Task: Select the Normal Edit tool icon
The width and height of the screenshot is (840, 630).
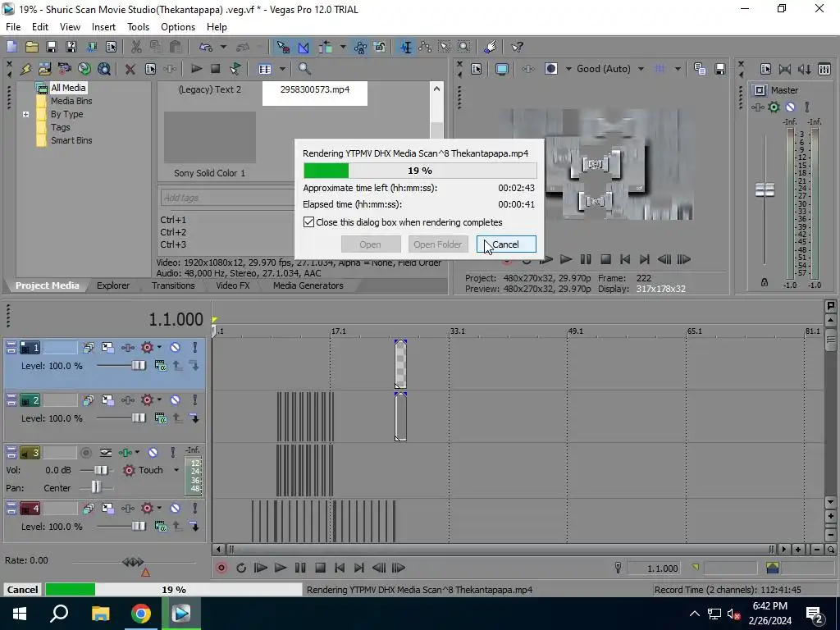Action: pos(406,47)
